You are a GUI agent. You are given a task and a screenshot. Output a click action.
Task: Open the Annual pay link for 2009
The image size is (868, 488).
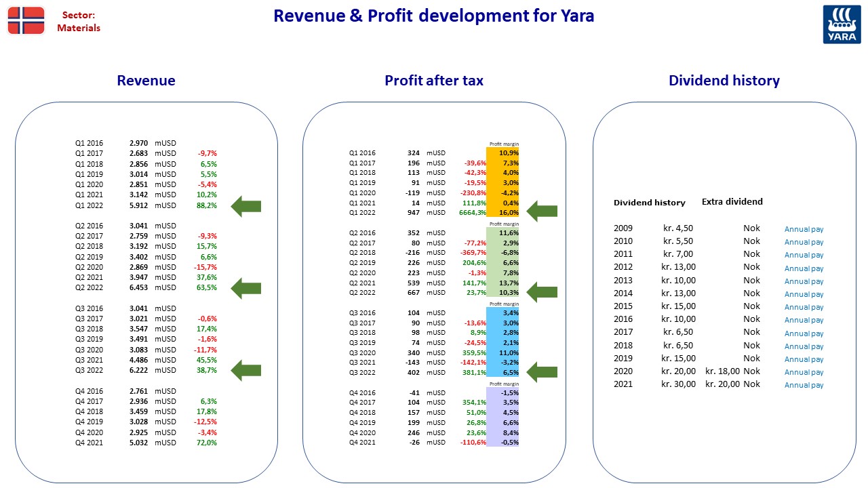coord(804,229)
